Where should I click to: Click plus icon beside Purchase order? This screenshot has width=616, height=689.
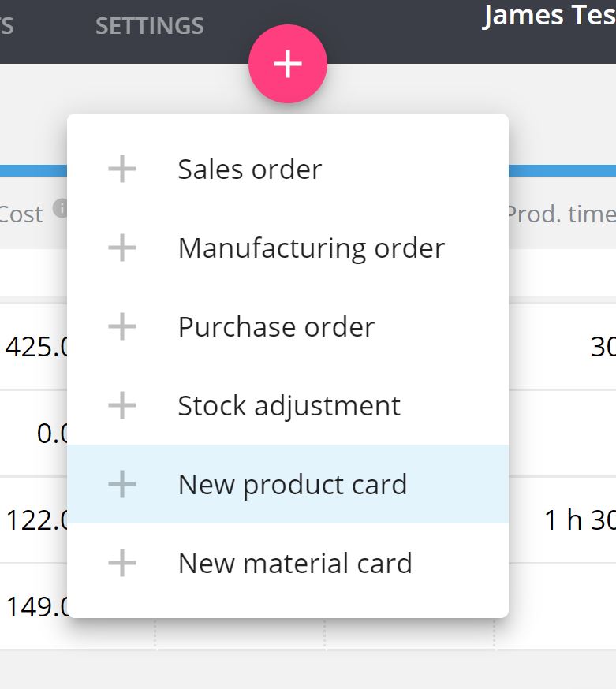tap(121, 326)
